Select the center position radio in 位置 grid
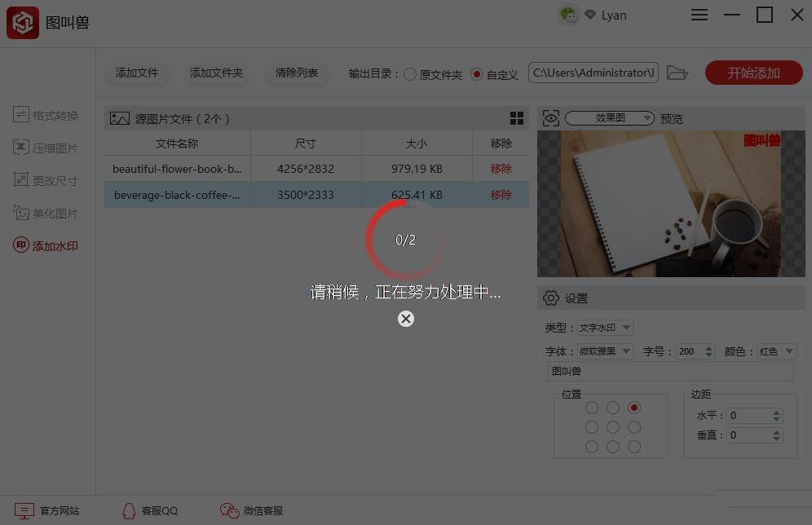The height and width of the screenshot is (525, 812). pyautogui.click(x=612, y=426)
